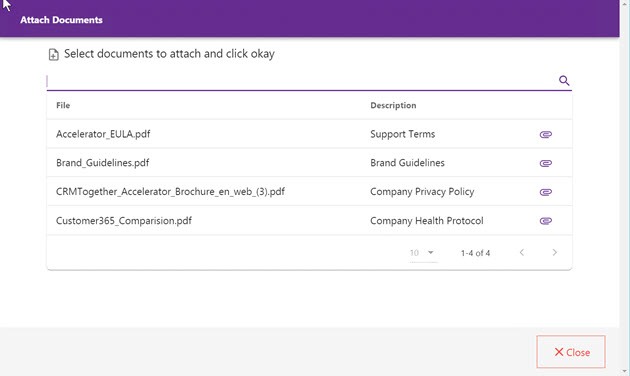Viewport: 630px width, 376px height.
Task: Sort by the File column header
Action: point(63,105)
